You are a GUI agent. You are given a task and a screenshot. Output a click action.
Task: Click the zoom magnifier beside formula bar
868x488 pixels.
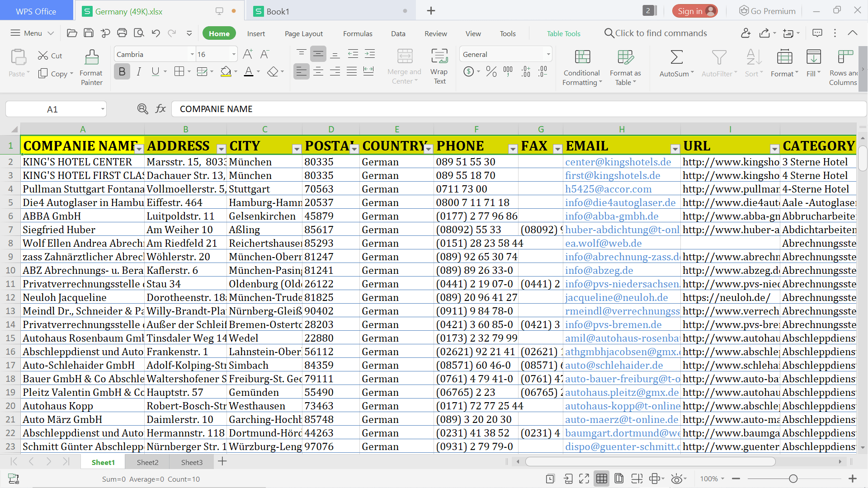coord(142,108)
